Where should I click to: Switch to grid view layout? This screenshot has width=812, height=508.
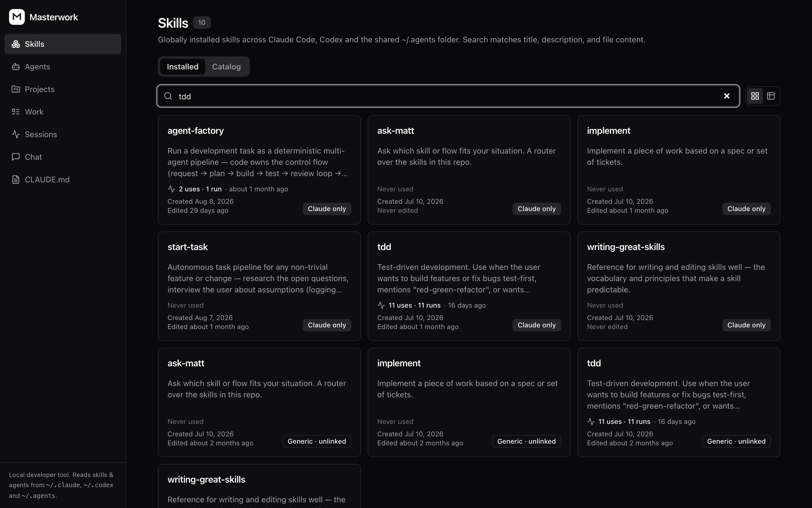point(755,96)
